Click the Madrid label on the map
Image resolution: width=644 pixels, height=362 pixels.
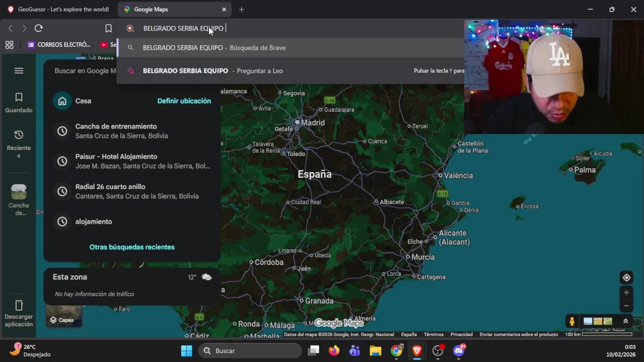[x=312, y=123]
